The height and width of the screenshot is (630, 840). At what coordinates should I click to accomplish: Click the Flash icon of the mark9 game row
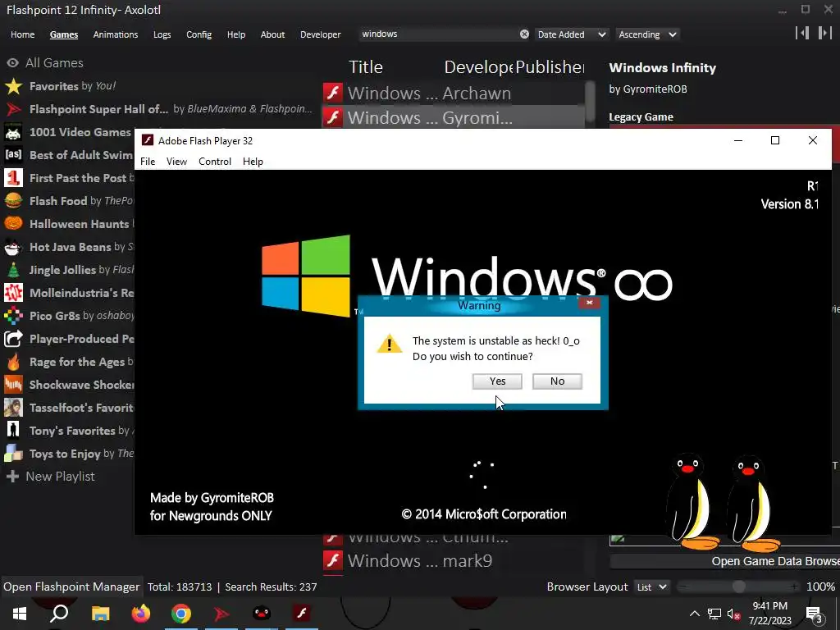[333, 561]
